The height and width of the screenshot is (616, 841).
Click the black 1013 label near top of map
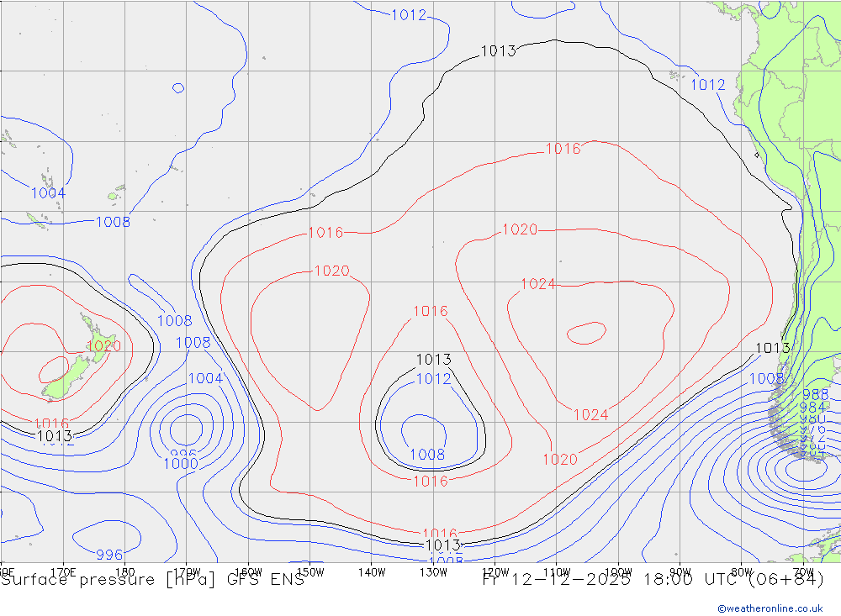click(498, 51)
